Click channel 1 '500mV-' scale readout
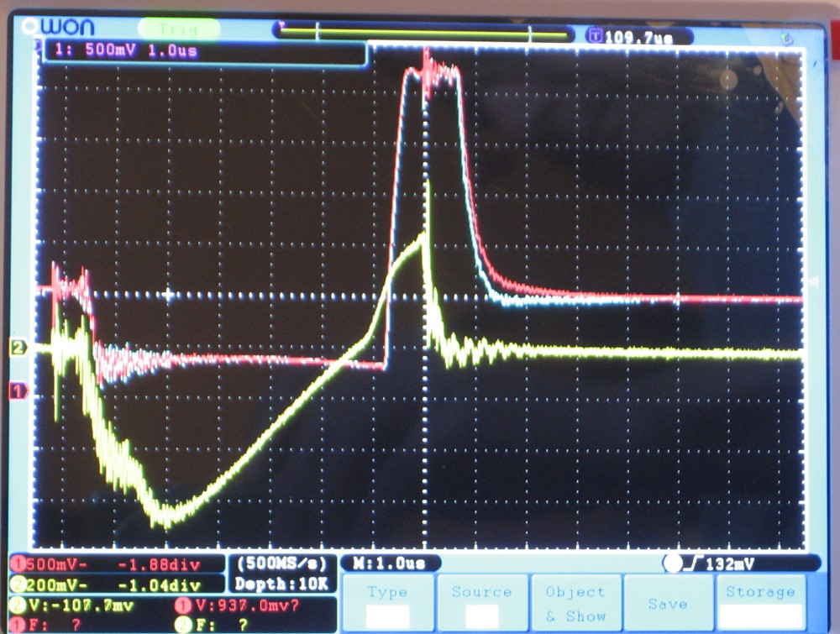 coord(56,564)
